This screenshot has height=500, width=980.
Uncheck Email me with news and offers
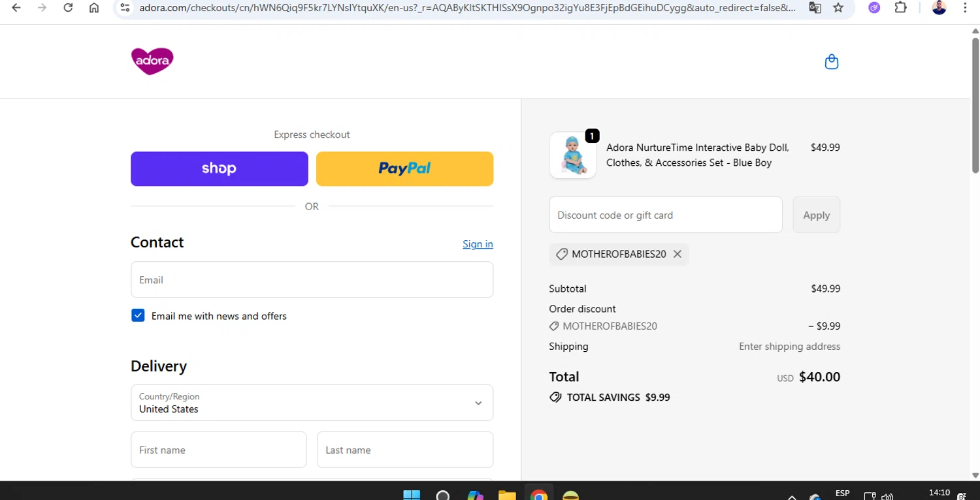point(138,316)
